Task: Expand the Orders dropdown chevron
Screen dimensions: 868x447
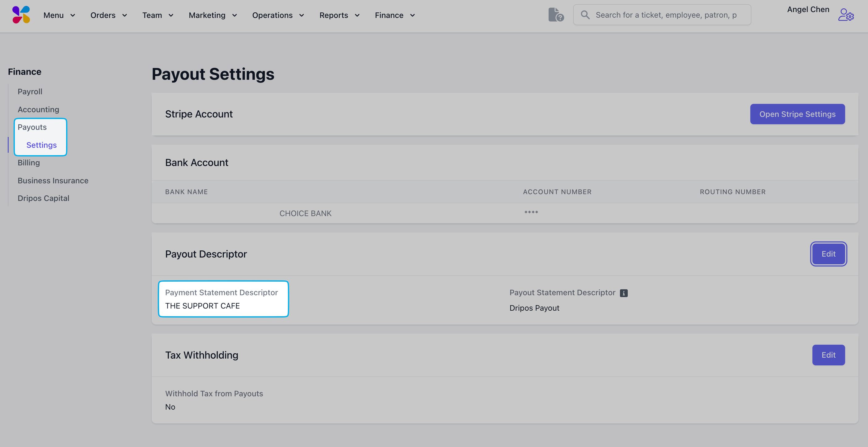Action: click(124, 15)
